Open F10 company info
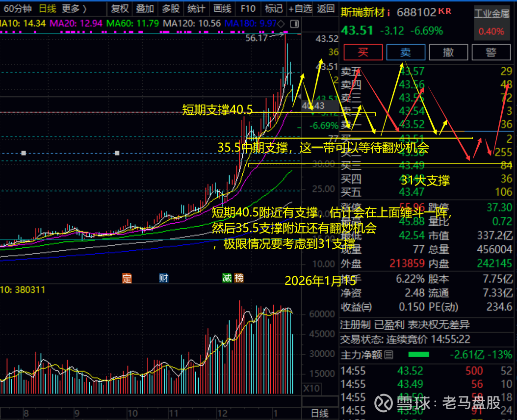Image resolution: width=517 pixels, height=420 pixels. point(248,8)
